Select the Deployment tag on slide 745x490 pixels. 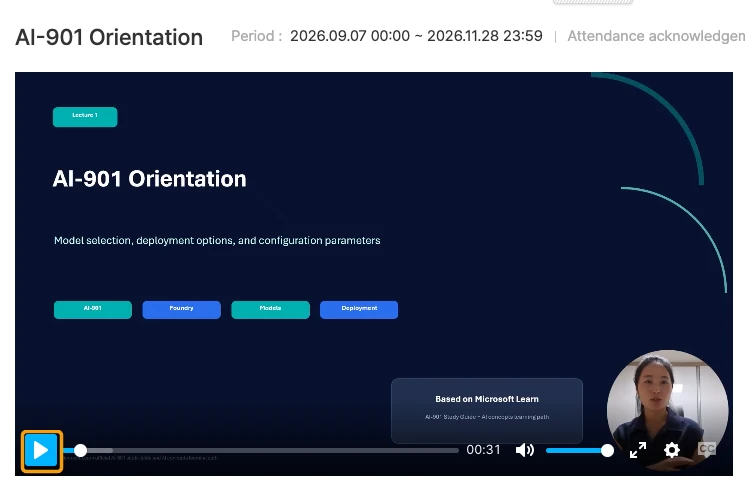pos(359,310)
